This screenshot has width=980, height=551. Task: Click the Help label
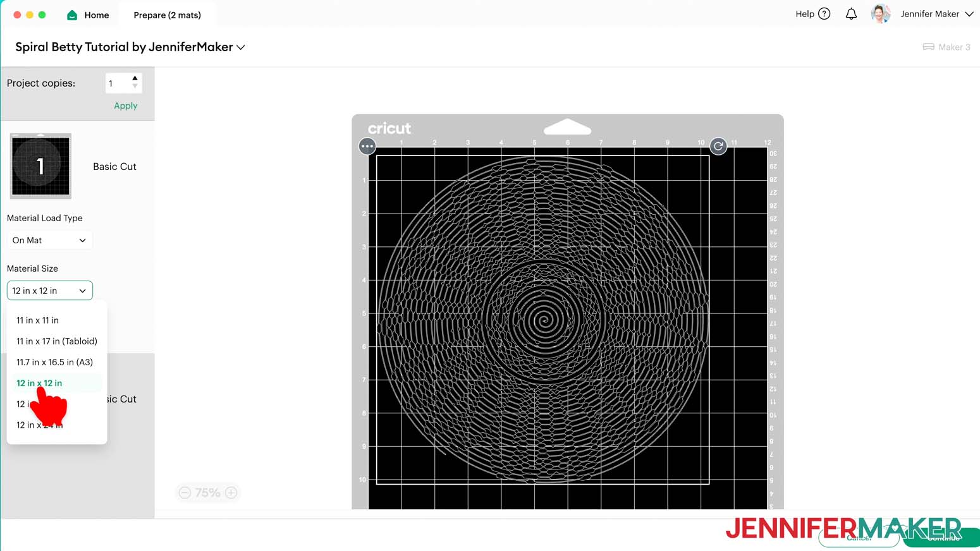click(x=804, y=14)
